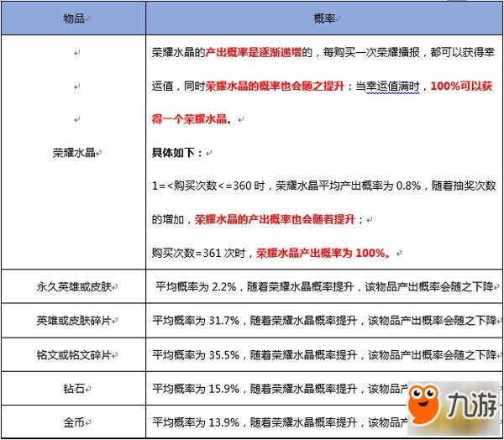Screen dimensions: 504x440
Task: Select the 铭文或铭文碎片 item cell
Action: (x=73, y=354)
